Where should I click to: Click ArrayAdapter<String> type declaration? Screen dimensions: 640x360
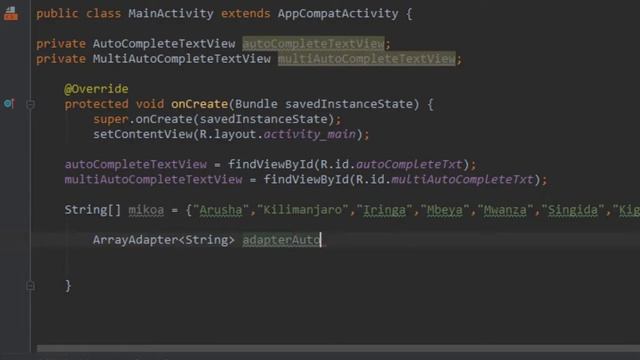[164, 240]
